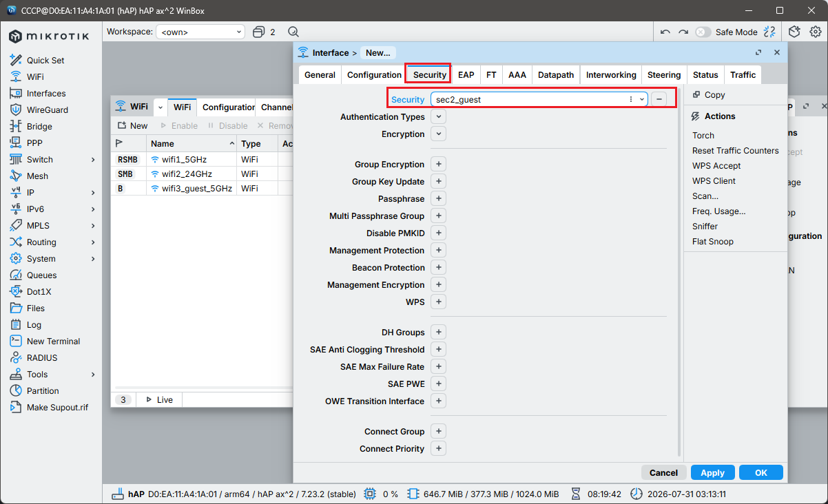828x504 pixels.
Task: Open the Workspace dropdown
Action: 200,32
